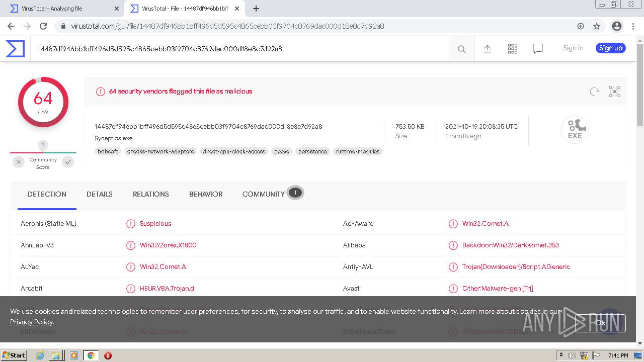Click the Ad-Aware 'Win32.Comet.A' result
The image size is (644, 362).
[x=486, y=224]
